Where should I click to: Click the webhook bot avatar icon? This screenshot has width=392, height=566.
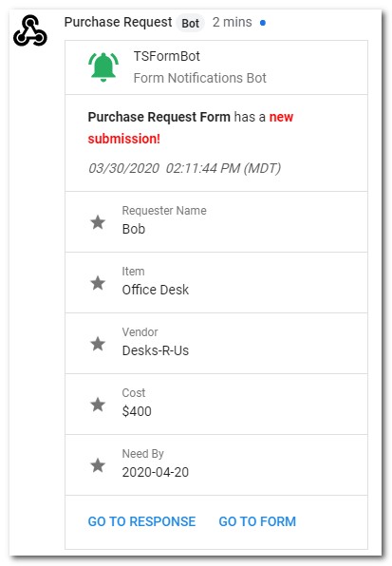pyautogui.click(x=30, y=30)
